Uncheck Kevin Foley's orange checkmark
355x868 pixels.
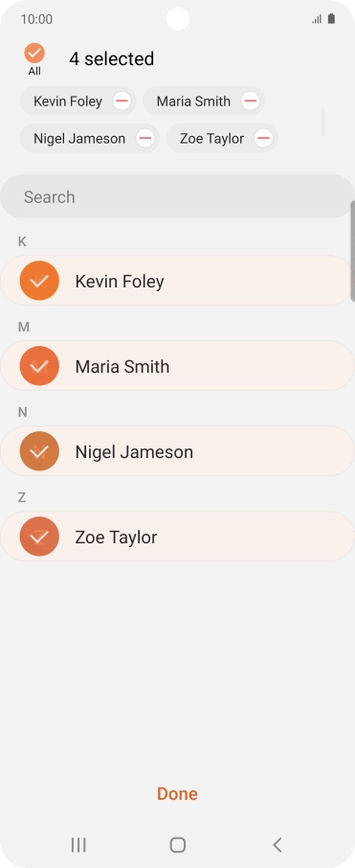(39, 281)
